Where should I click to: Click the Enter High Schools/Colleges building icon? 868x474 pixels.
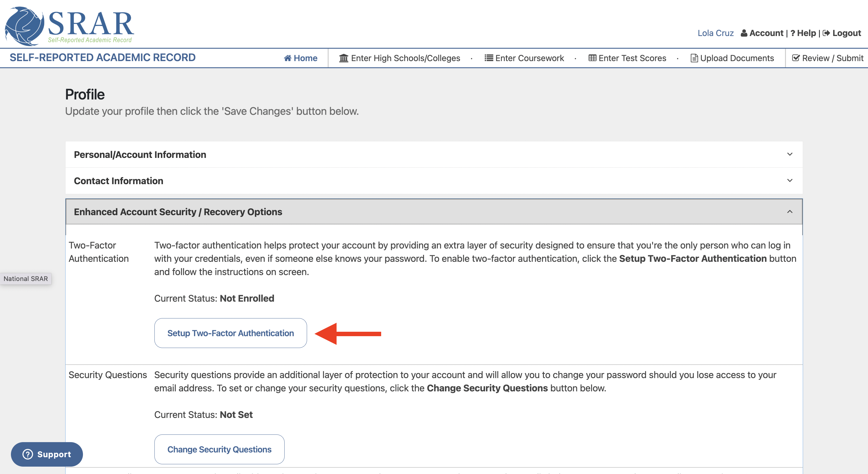click(343, 58)
